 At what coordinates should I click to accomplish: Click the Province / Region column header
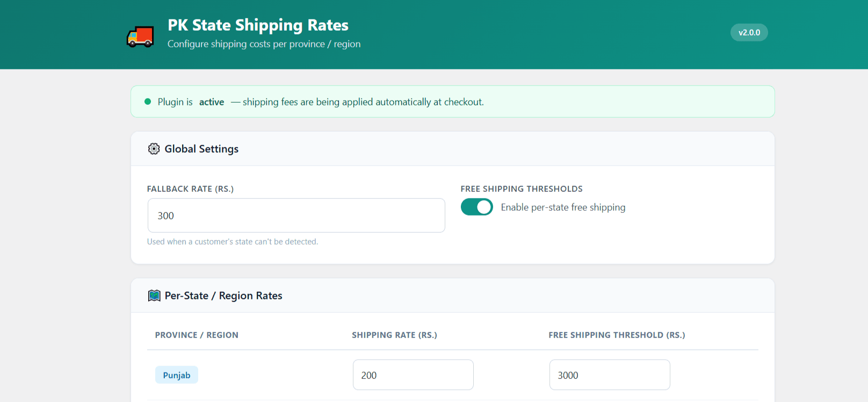197,335
